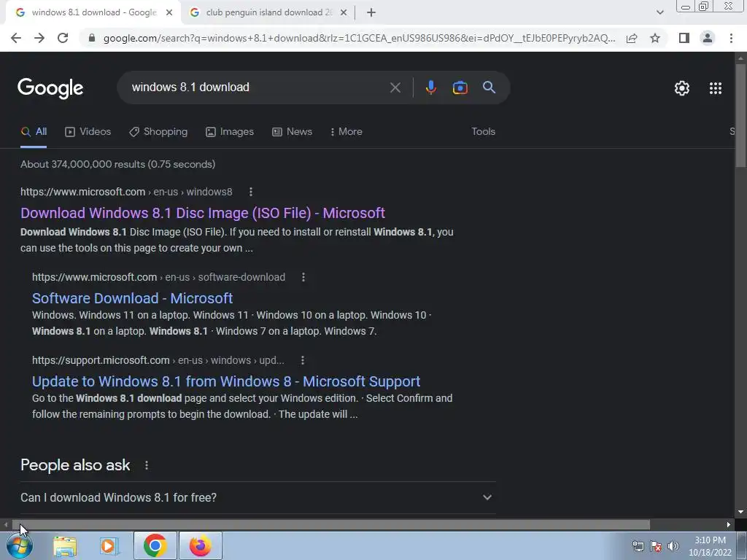Open Google quick settings gear

click(682, 88)
